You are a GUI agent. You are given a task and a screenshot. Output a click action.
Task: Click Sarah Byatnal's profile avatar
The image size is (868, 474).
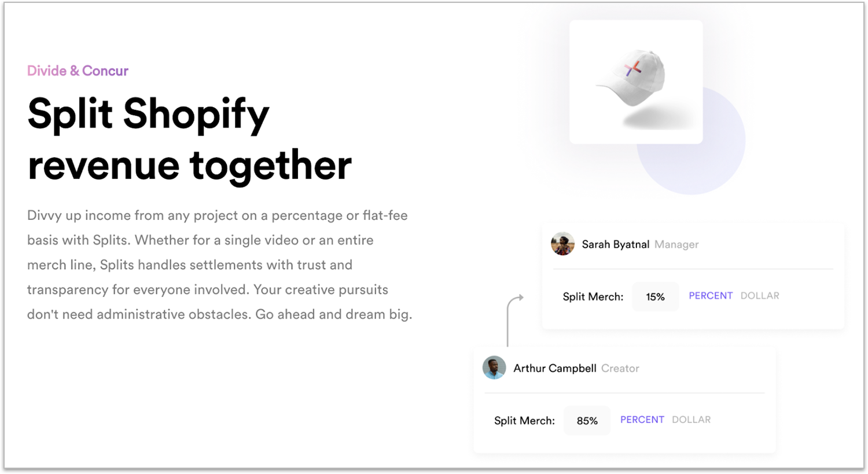coord(562,244)
